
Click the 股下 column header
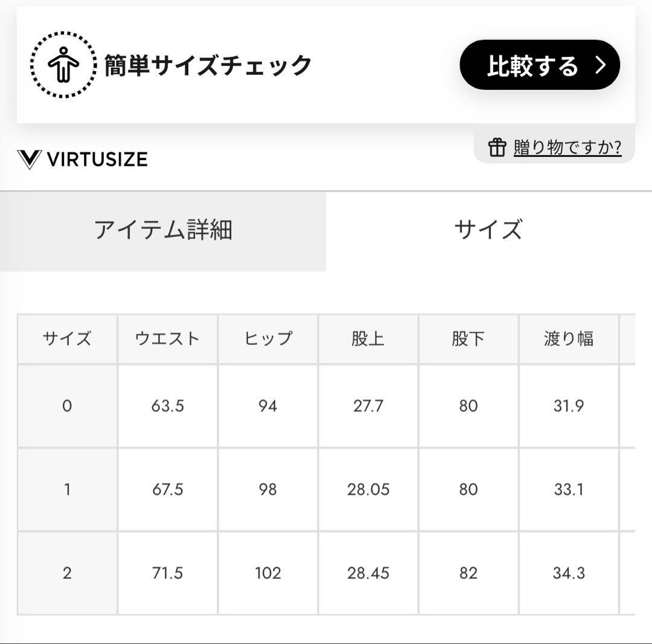coord(469,338)
